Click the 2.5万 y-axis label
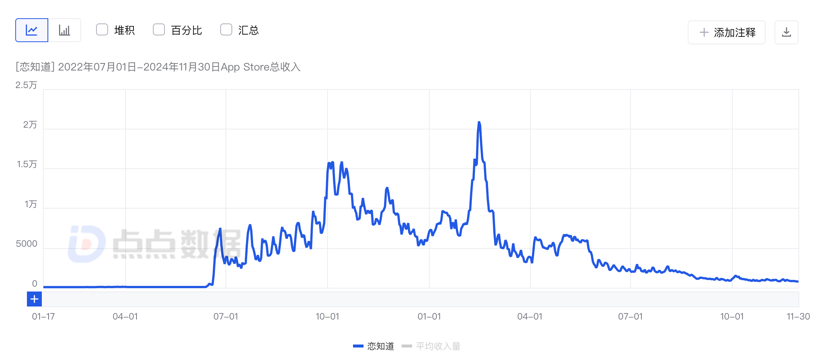816x362 pixels. coord(27,85)
